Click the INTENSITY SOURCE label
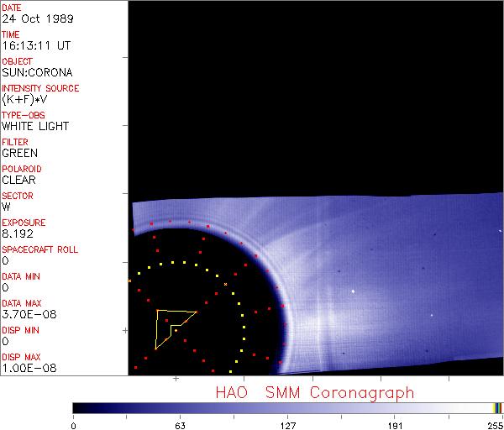Image resolution: width=504 pixels, height=430 pixels. coord(40,88)
